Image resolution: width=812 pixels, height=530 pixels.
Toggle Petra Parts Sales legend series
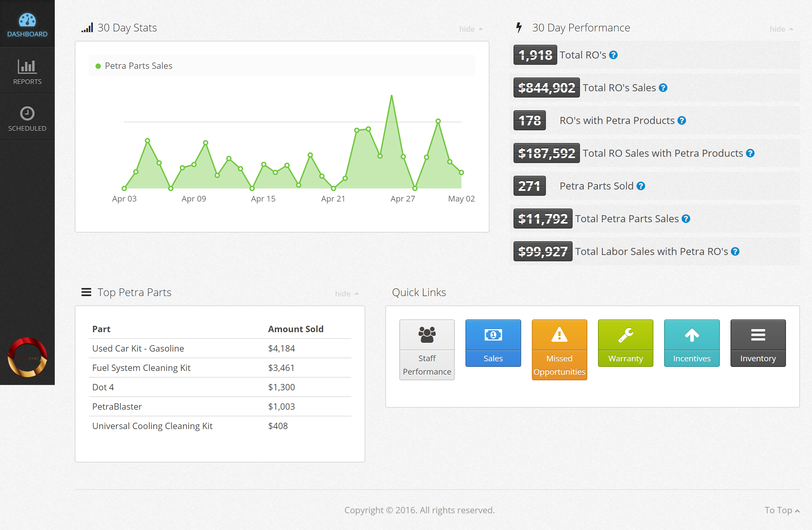coord(135,66)
